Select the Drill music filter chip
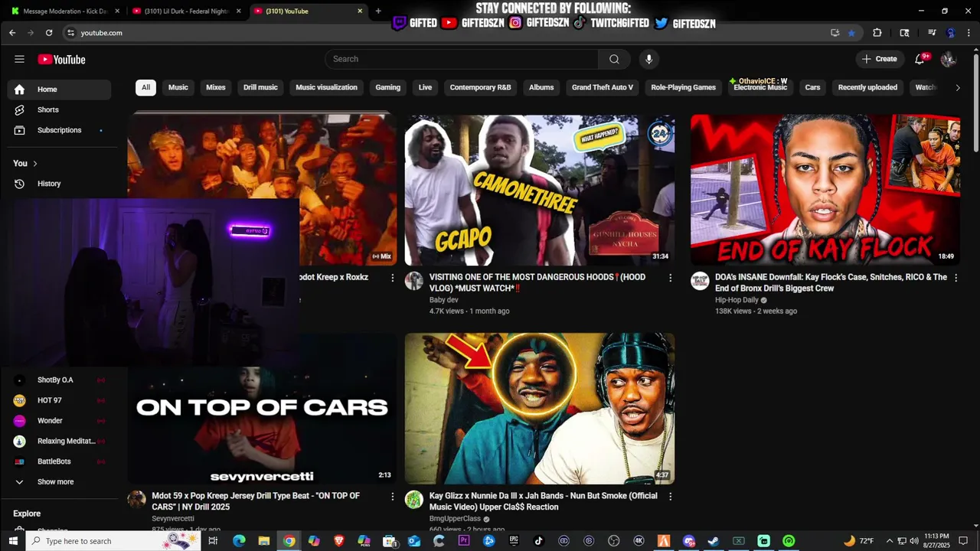The height and width of the screenshot is (551, 980). tap(260, 87)
